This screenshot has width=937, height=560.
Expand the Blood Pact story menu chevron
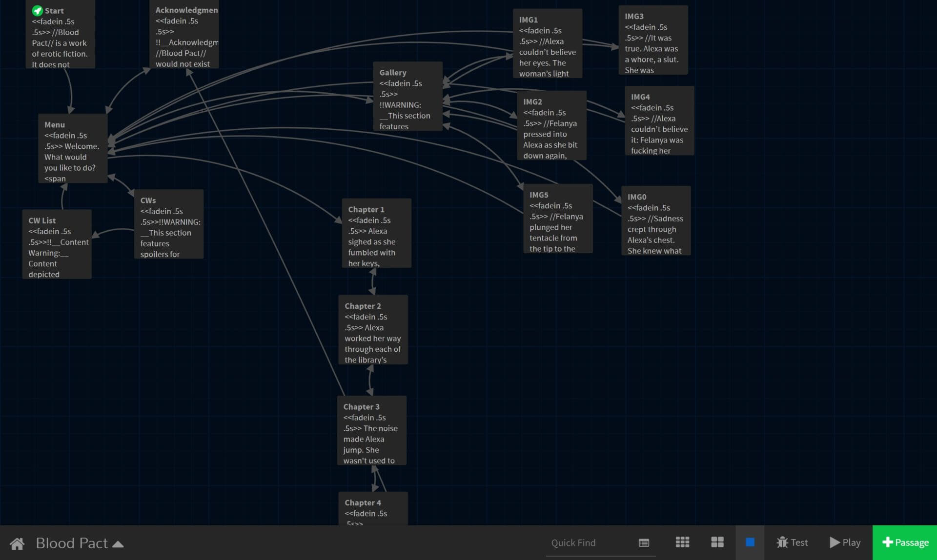click(x=118, y=544)
